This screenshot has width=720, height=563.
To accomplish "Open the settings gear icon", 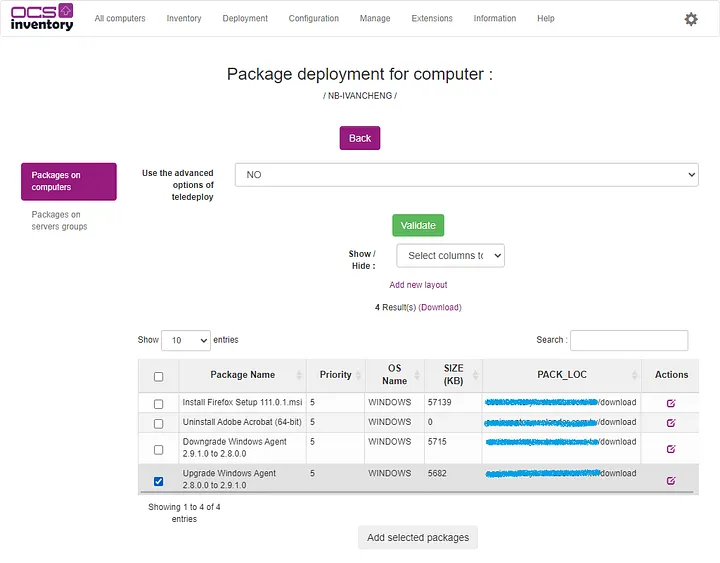I will pyautogui.click(x=691, y=19).
